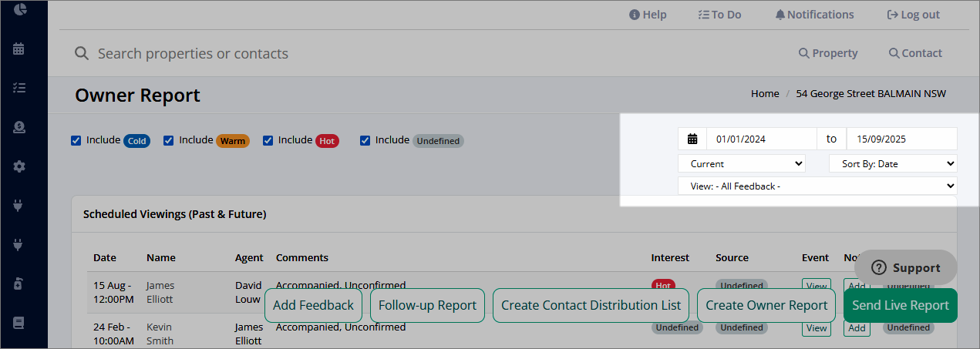Click the end date field 15/09/2025
The image size is (980, 349).
click(x=902, y=139)
